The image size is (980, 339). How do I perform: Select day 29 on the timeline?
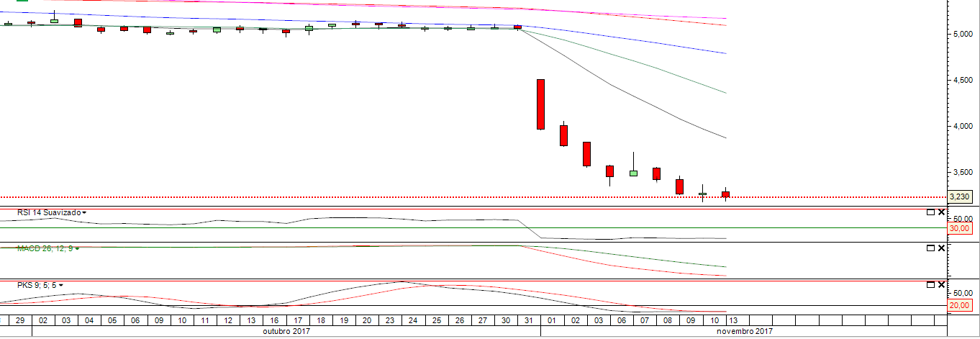tap(20, 320)
